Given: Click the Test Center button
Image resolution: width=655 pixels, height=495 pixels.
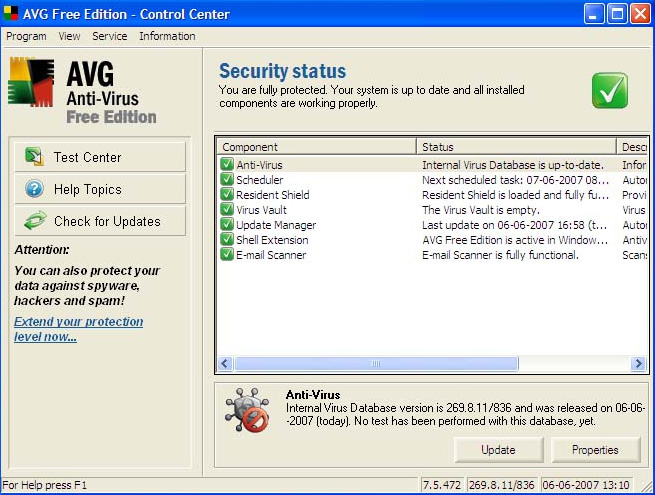Looking at the screenshot, I should (100, 157).
